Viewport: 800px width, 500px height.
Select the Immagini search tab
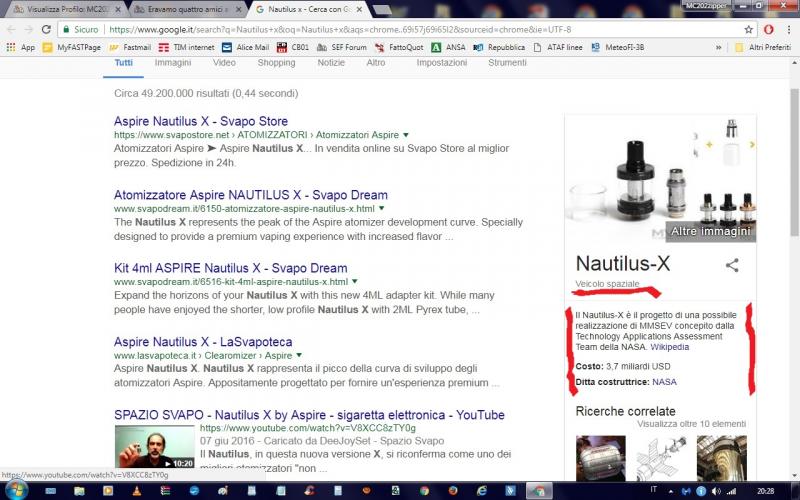click(x=173, y=63)
